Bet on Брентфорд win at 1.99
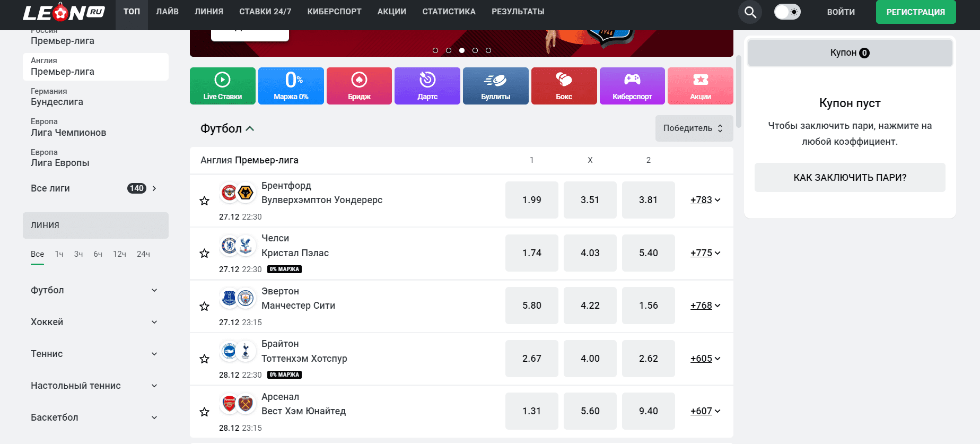 tap(532, 200)
